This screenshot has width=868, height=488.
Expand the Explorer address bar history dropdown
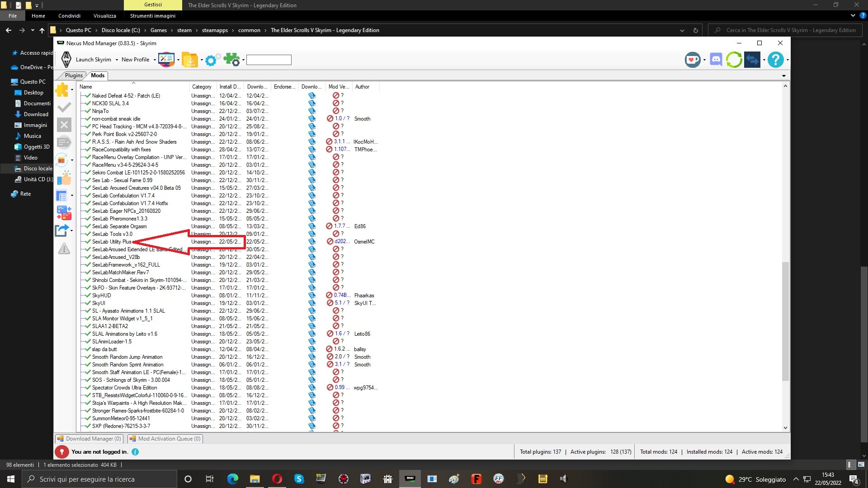point(682,30)
